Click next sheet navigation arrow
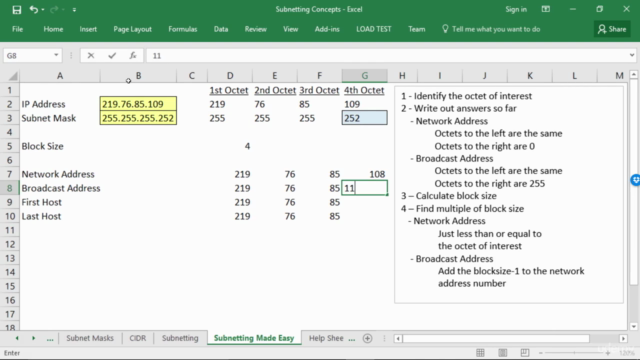Screen dimensions: 640x360 pyautogui.click(x=33, y=338)
